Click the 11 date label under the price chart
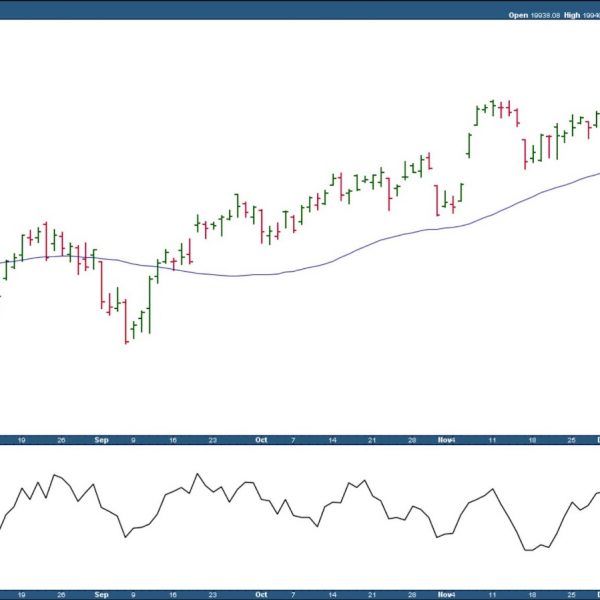This screenshot has width=600, height=600. tap(492, 440)
